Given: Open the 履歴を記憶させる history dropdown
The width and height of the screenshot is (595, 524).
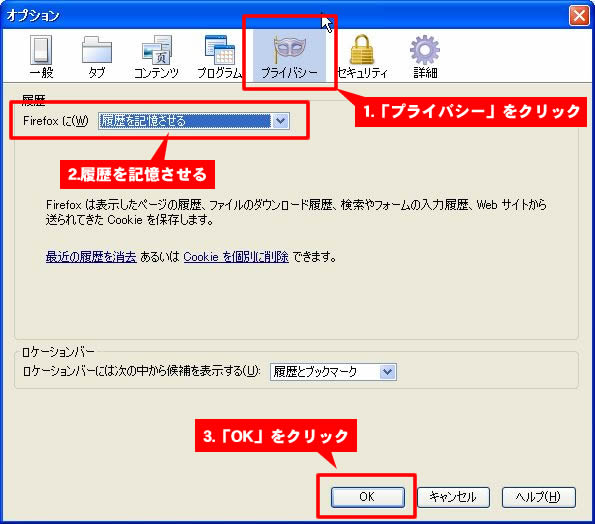Looking at the screenshot, I should click(x=194, y=121).
